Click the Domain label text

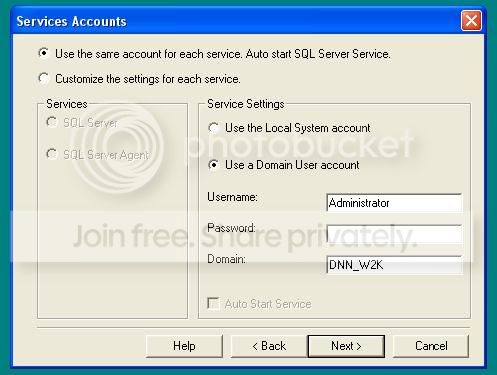[226, 259]
